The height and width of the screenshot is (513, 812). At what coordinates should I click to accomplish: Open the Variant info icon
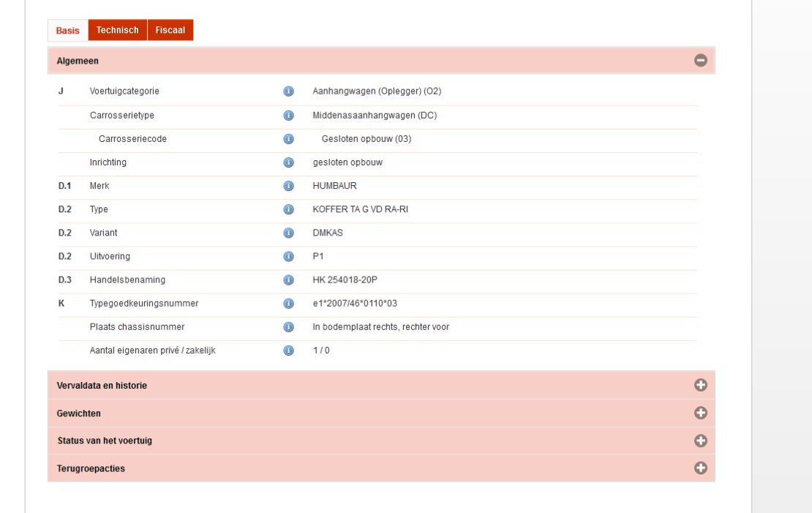tap(288, 233)
